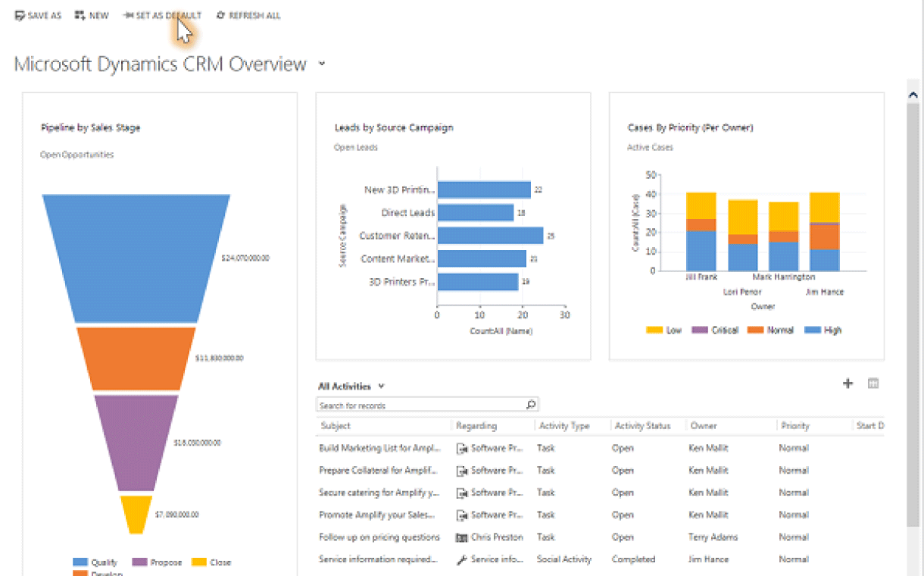924x576 pixels.
Task: Click the Customer Retention bar in leads chart
Action: click(x=490, y=236)
